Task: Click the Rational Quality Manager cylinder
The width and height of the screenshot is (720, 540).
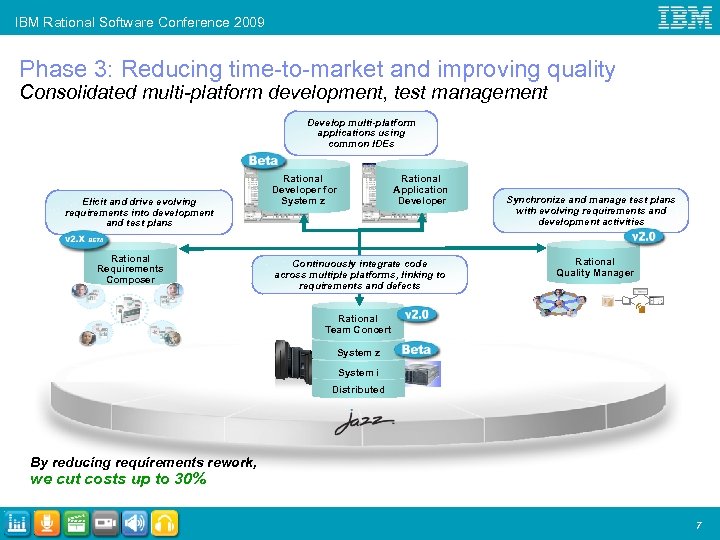Action: point(594,263)
